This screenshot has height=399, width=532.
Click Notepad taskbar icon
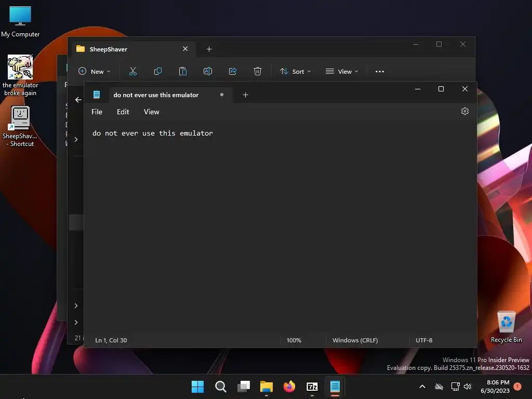(335, 387)
